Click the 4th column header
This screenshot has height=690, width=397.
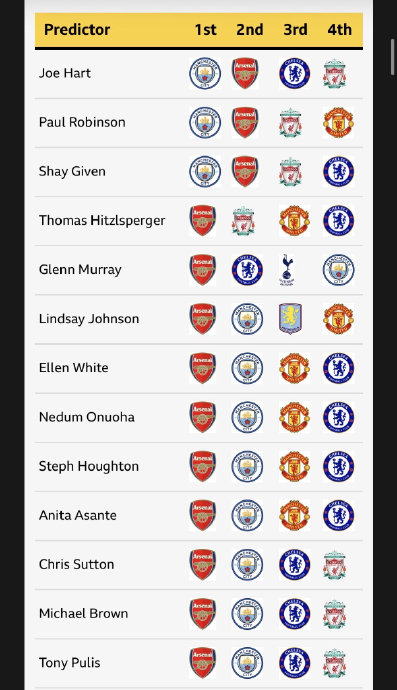339,29
